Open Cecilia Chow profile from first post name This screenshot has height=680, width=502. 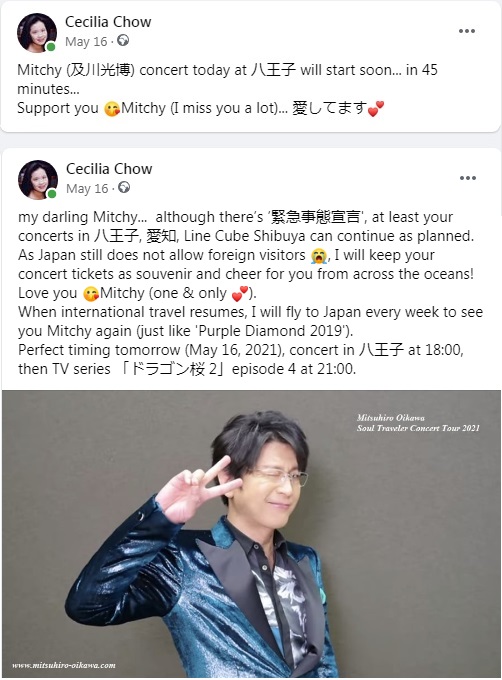tap(108, 22)
